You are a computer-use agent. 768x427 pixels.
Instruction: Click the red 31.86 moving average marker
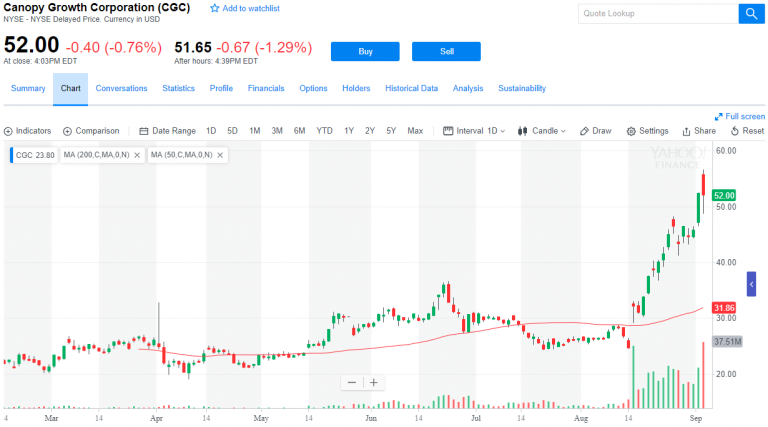pyautogui.click(x=724, y=308)
